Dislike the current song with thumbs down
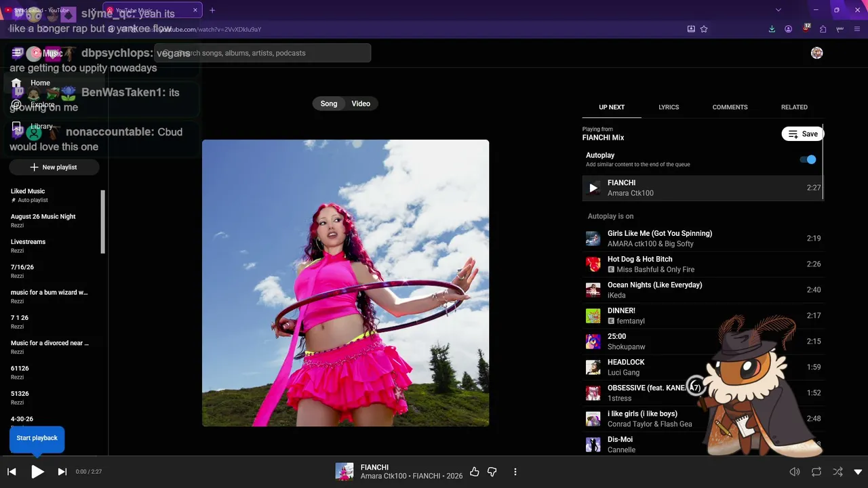Screen dimensions: 868x488 (492, 472)
